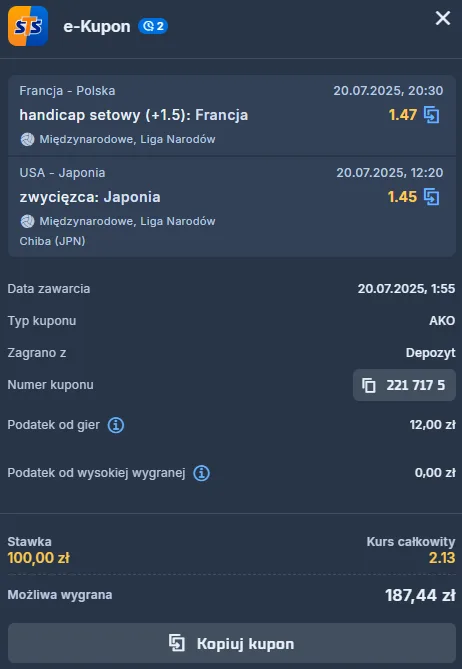Click volleyball icon under Francja - Polska
Viewport: 462px width, 669px height.
click(28, 140)
